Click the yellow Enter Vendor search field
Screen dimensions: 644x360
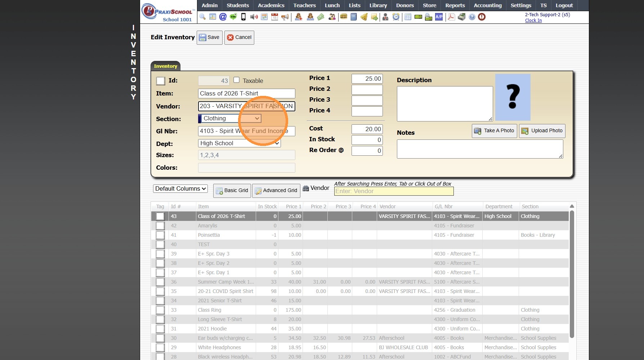pyautogui.click(x=394, y=191)
